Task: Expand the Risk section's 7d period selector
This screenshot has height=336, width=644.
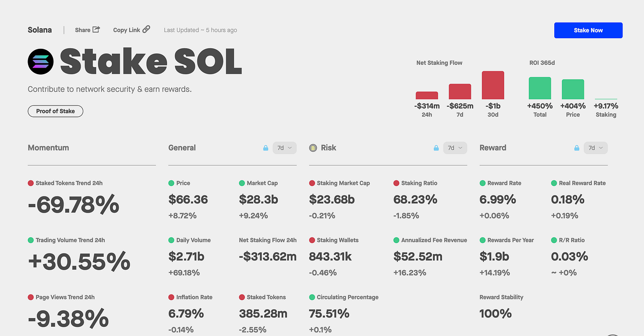Action: tap(455, 148)
